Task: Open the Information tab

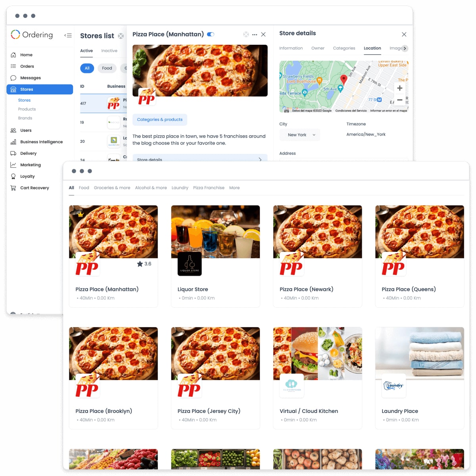Action: (291, 48)
